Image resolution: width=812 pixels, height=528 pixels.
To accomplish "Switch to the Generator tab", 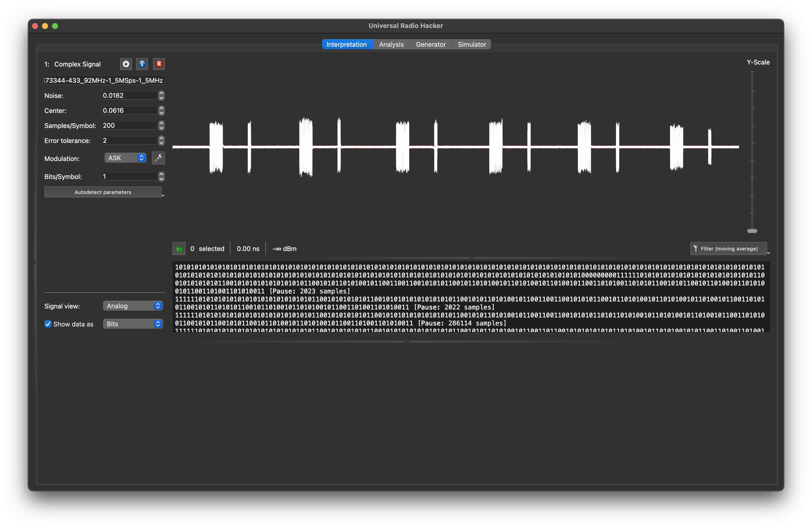I will click(x=430, y=44).
